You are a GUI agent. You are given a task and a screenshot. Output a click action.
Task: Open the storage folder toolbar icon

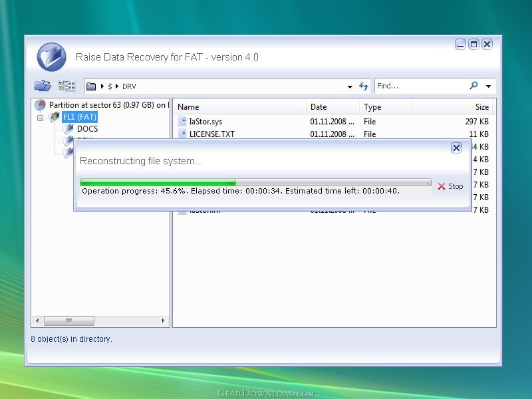(43, 86)
